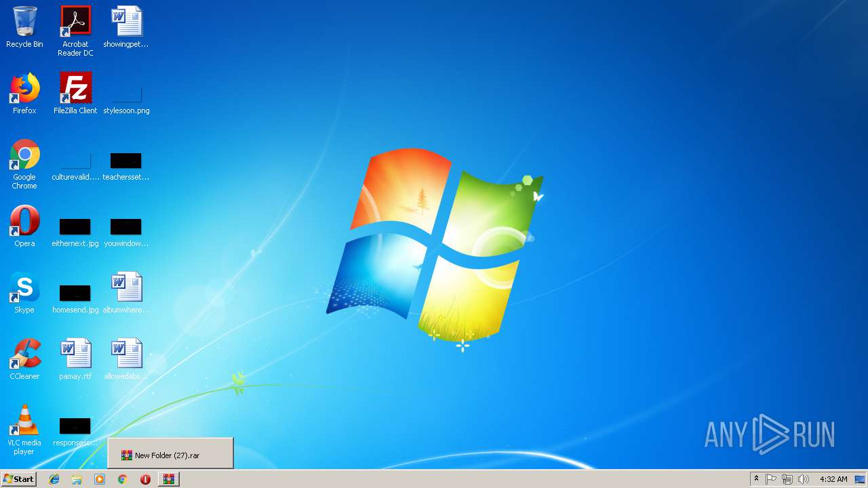Viewport: 868px width, 488px height.
Task: Open the volume speaker icon
Action: (x=804, y=479)
